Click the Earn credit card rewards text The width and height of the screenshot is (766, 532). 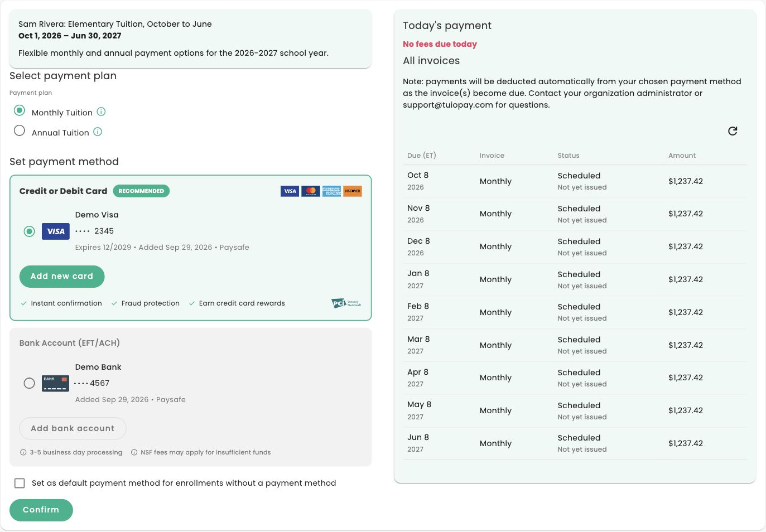click(242, 303)
